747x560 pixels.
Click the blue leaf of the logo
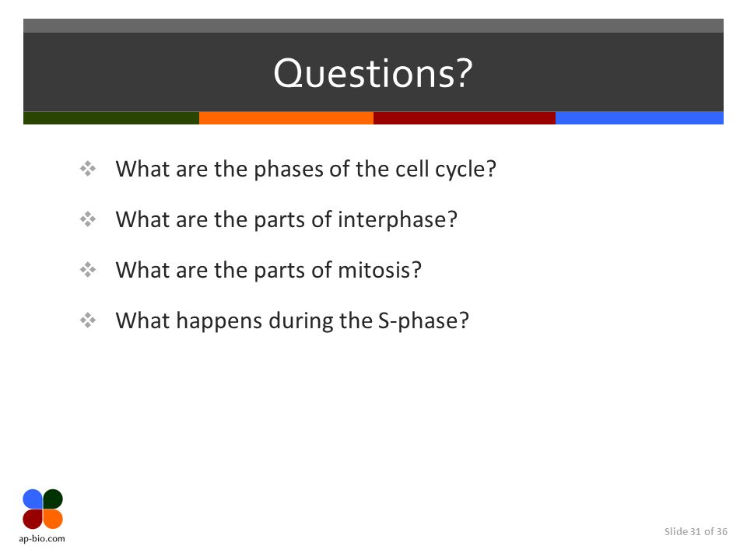click(x=33, y=499)
